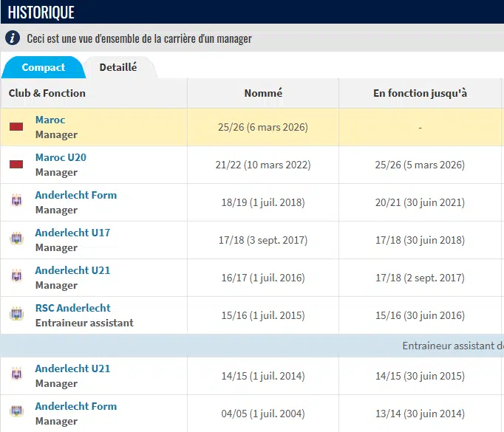Viewport: 504px width, 432px height.
Task: Open Anderlecht U21 link appointed 1 juil. 2016
Action: (x=72, y=270)
